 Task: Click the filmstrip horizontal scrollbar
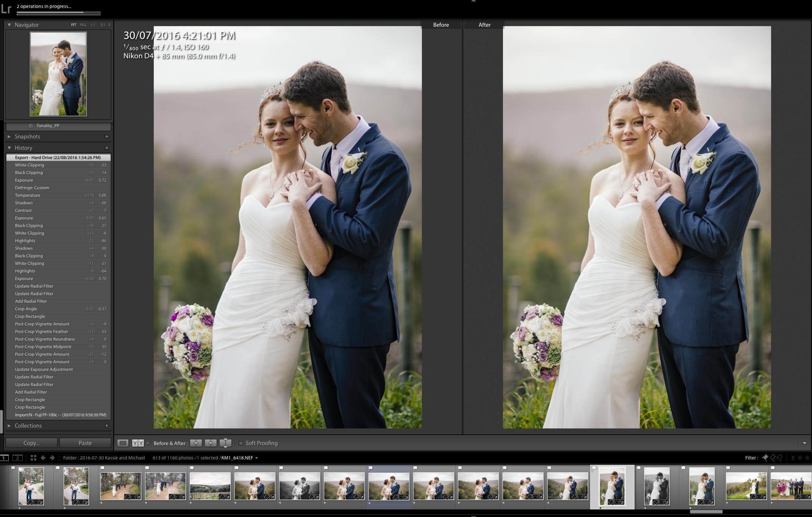706,512
